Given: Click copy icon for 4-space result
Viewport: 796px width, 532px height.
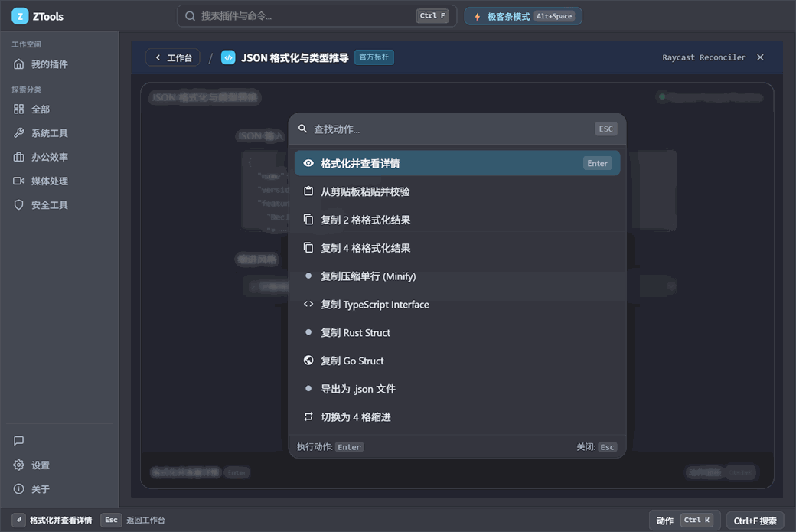Looking at the screenshot, I should tap(308, 248).
